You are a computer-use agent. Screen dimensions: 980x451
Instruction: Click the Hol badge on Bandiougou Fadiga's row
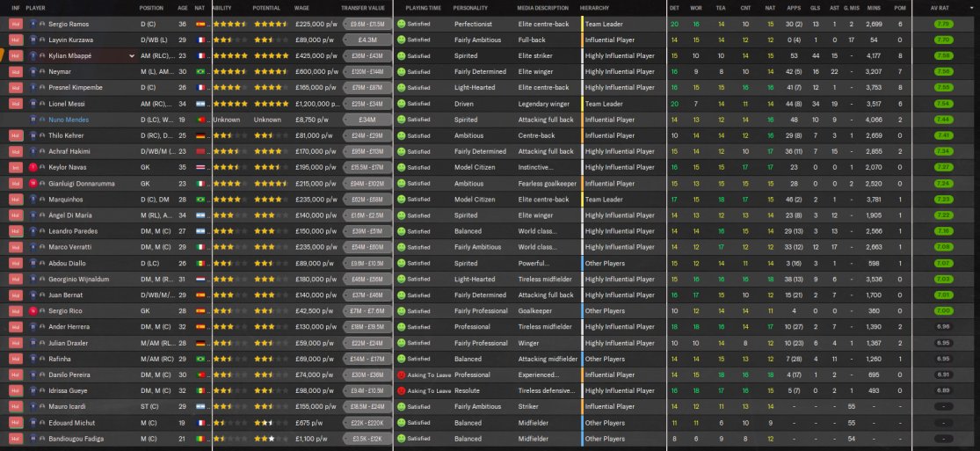[x=16, y=439]
